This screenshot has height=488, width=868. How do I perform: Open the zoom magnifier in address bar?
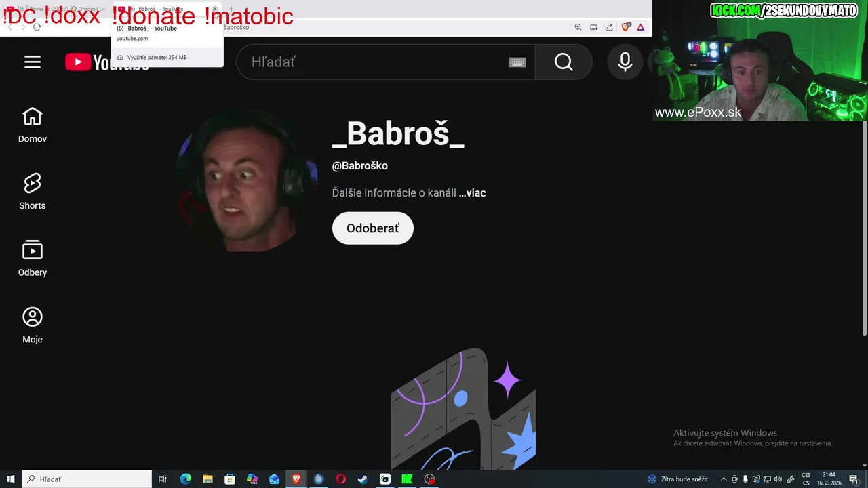578,27
